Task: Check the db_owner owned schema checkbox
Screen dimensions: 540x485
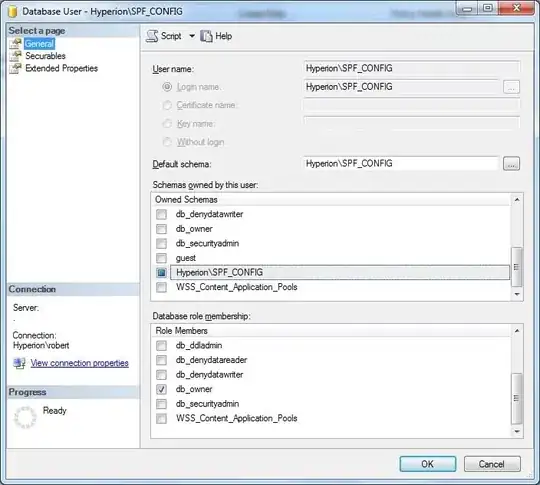Action: [x=161, y=229]
